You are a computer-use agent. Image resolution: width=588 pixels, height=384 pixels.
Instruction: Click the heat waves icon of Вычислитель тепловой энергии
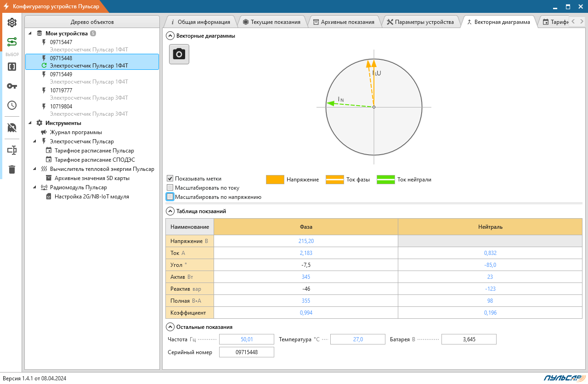pyautogui.click(x=44, y=169)
